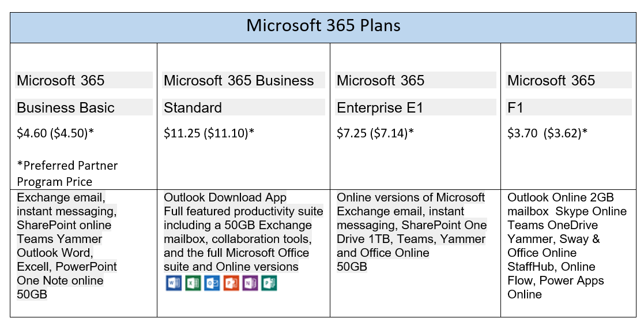Click the Outlook Online 2GB mailbox text
The image size is (644, 329).
560,204
